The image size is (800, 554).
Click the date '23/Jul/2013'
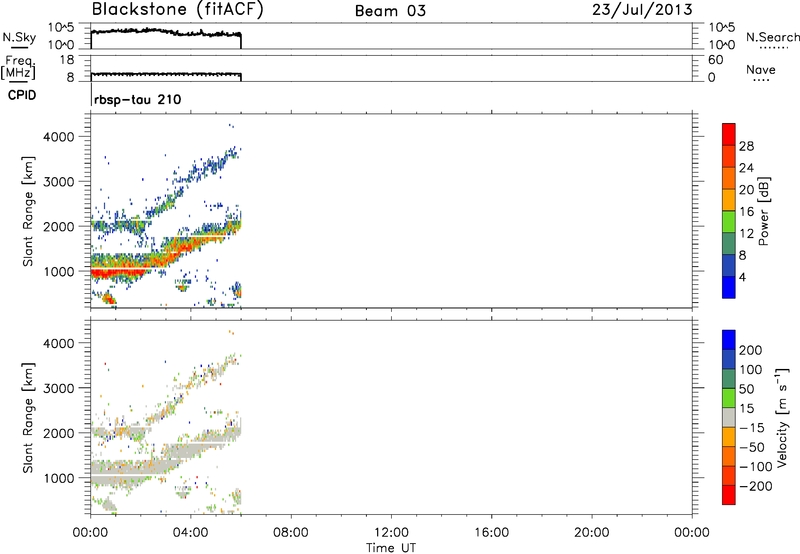click(x=642, y=10)
